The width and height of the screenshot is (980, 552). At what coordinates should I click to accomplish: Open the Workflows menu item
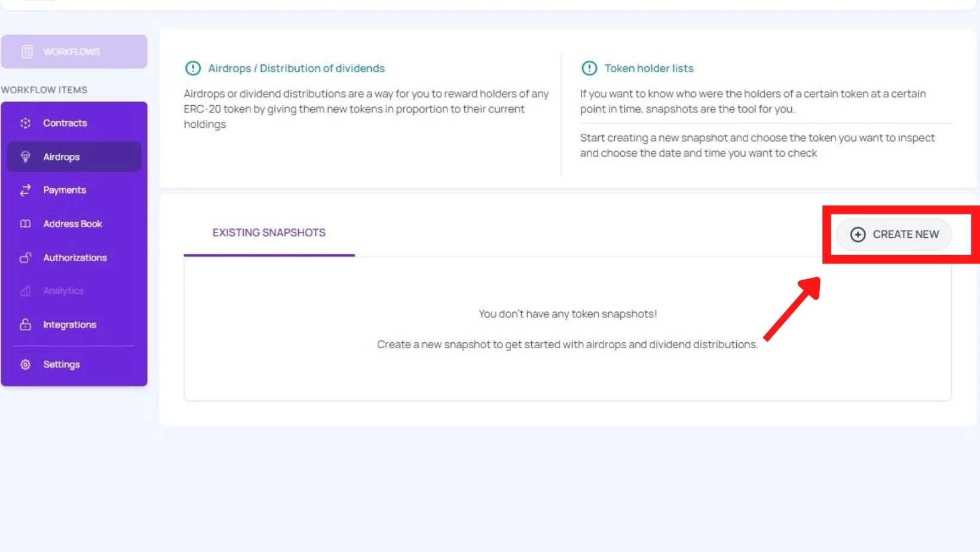pos(72,51)
